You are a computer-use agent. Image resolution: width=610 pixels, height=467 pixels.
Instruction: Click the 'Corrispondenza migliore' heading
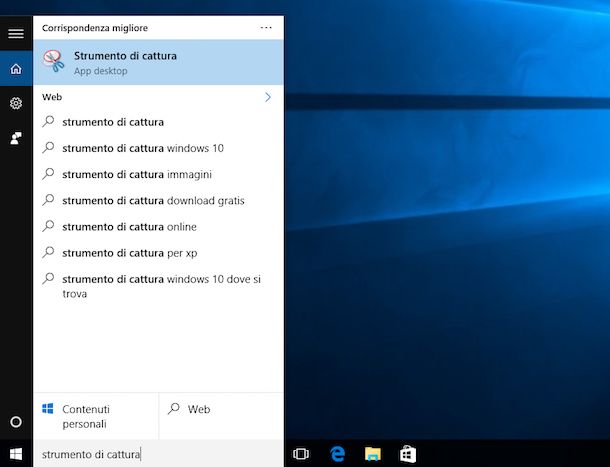[95, 28]
